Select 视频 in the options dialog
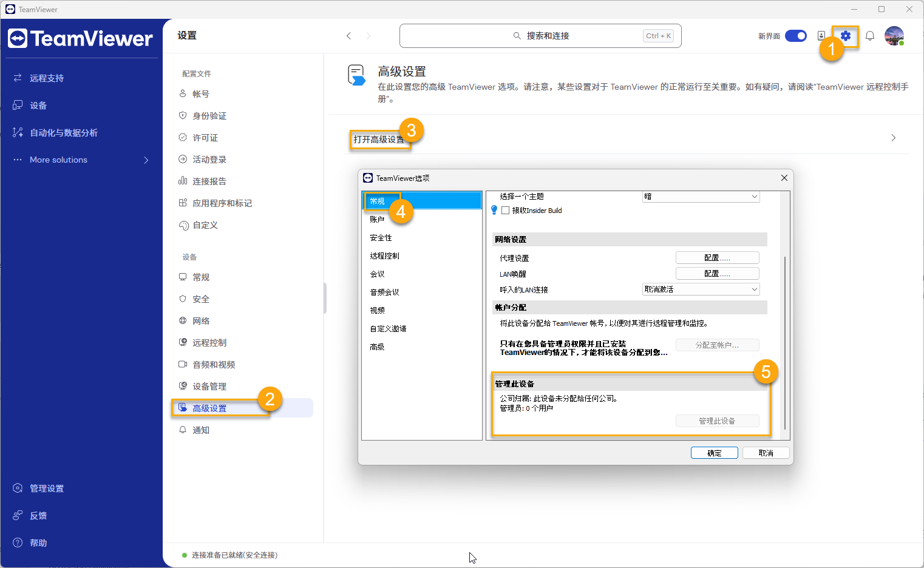This screenshot has width=924, height=568. pos(377,310)
